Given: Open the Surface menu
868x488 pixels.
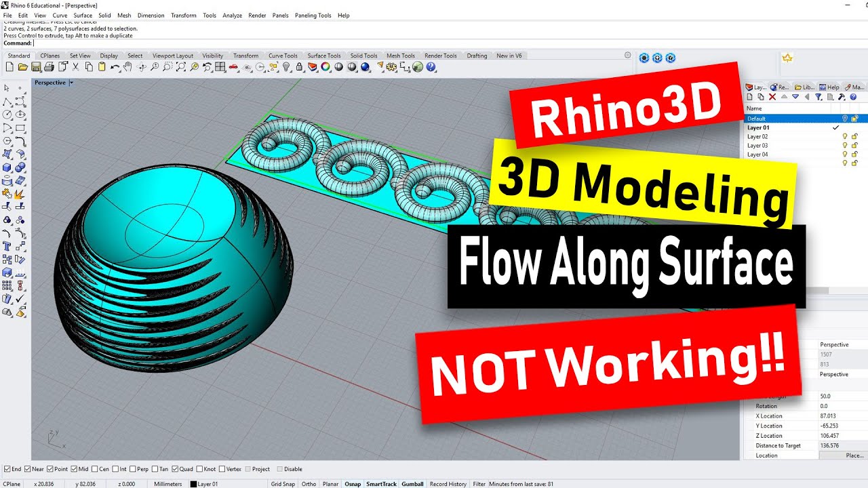Looking at the screenshot, I should point(83,15).
